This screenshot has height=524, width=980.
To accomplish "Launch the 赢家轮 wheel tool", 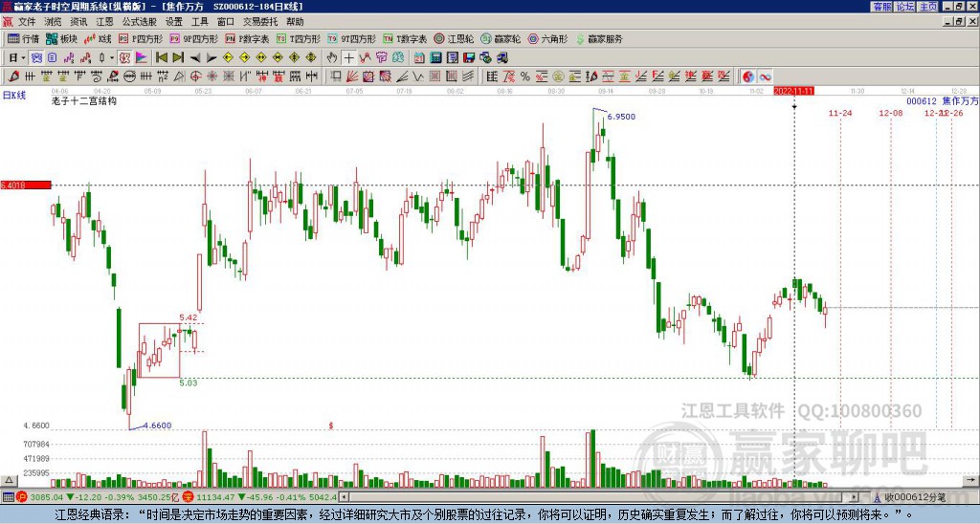I will tap(501, 38).
